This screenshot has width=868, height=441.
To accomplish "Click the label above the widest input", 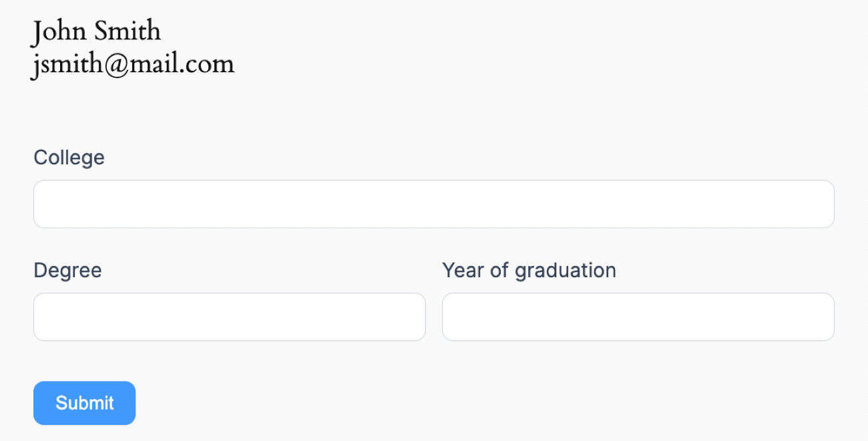I will click(x=69, y=158).
